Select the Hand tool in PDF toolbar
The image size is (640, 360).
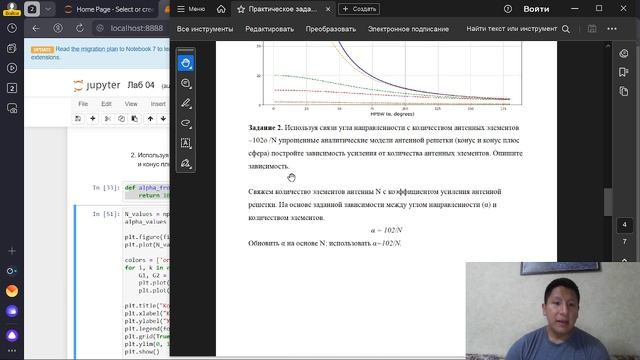(186, 63)
